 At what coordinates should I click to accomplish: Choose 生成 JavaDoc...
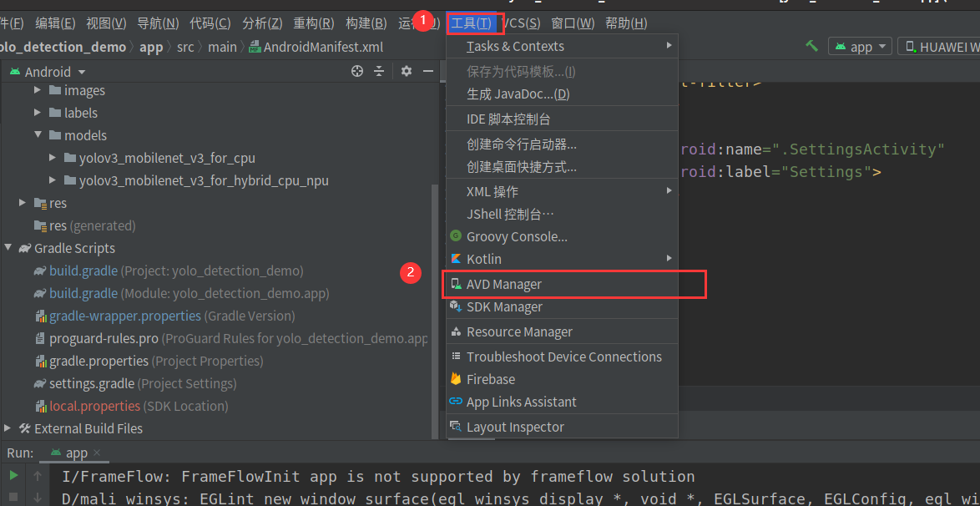coord(562,94)
